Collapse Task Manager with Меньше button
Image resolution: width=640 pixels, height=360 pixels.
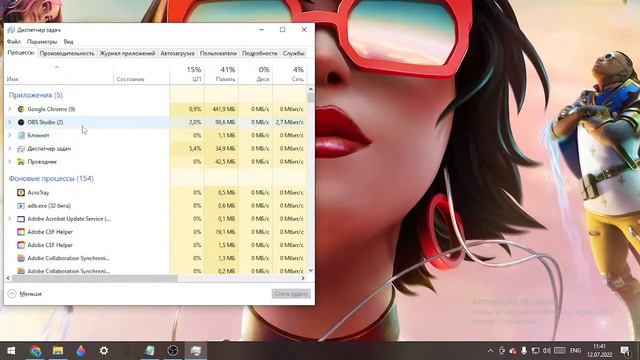coord(25,293)
